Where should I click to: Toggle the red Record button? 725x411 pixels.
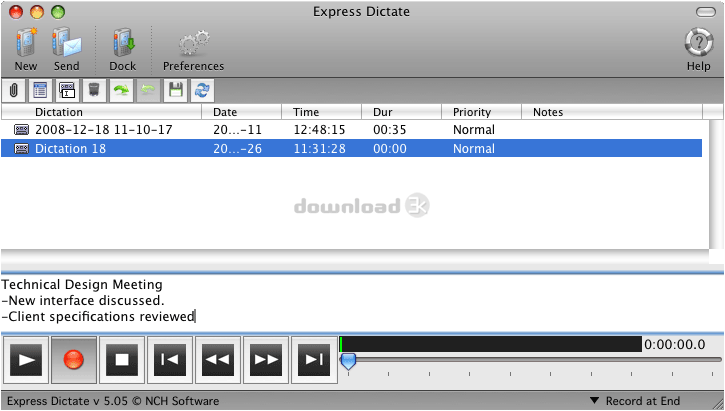[74, 360]
